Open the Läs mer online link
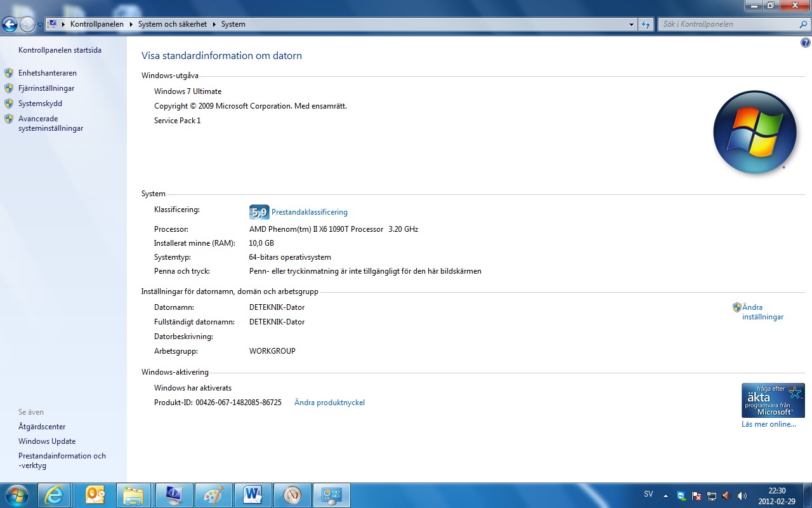 768,424
